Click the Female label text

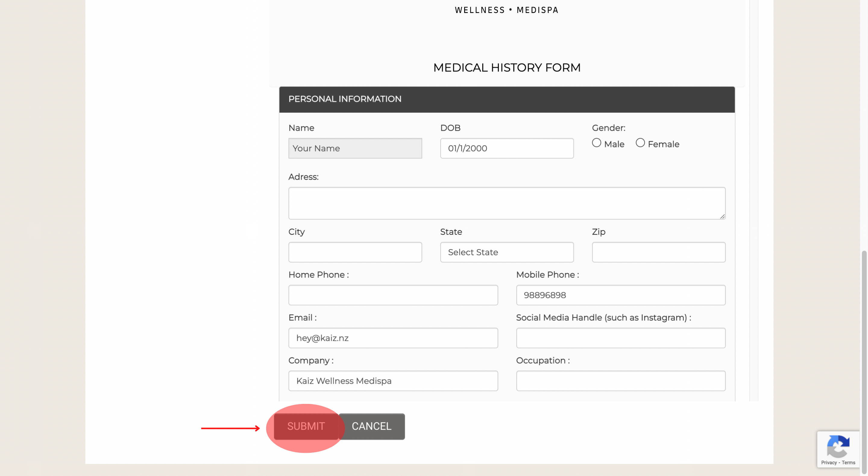[663, 144]
